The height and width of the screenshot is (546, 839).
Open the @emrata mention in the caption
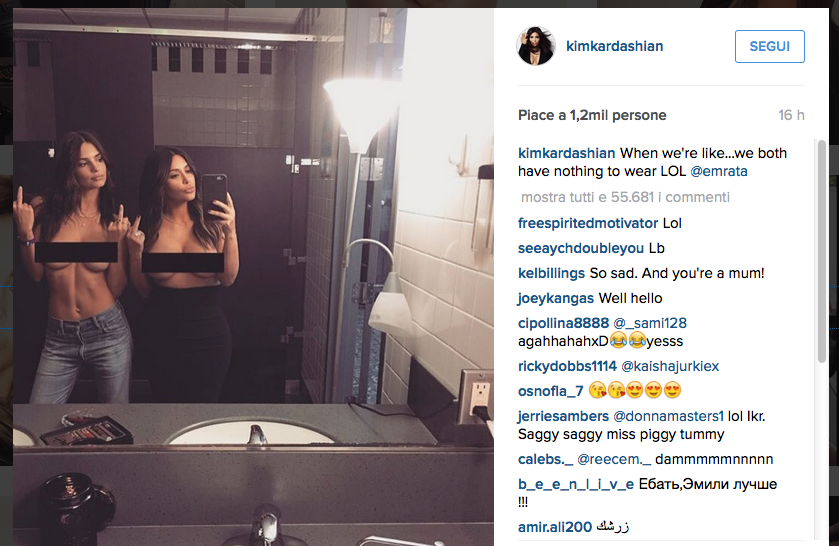pos(719,171)
